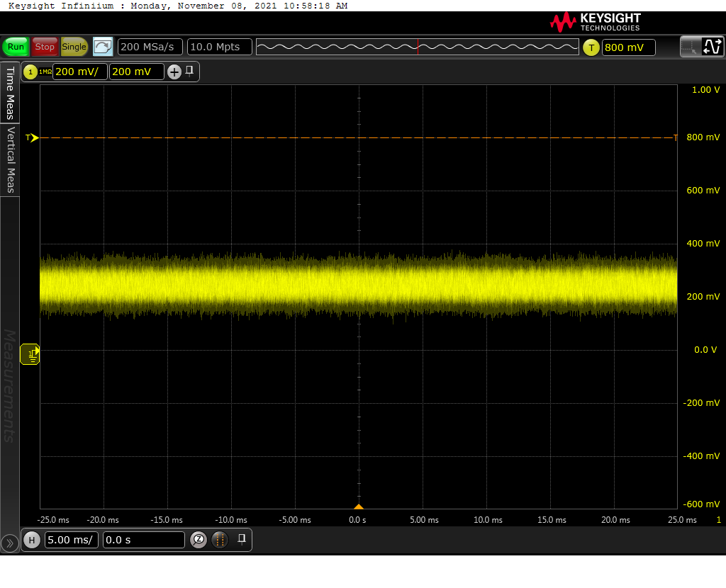Start a Single acquisition
The image size is (726, 588).
tap(74, 47)
